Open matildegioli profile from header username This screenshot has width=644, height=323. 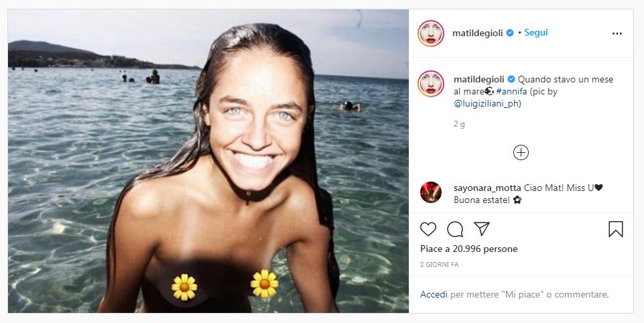[x=478, y=32]
